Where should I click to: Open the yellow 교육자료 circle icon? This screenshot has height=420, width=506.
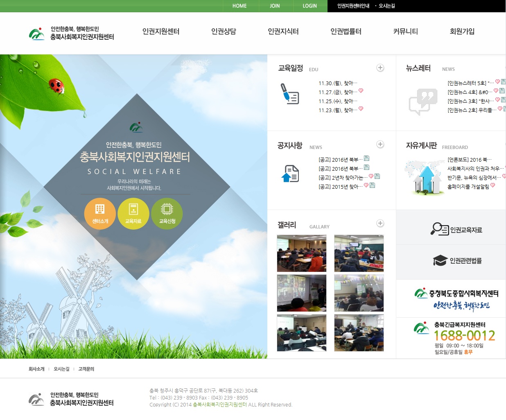(x=133, y=214)
